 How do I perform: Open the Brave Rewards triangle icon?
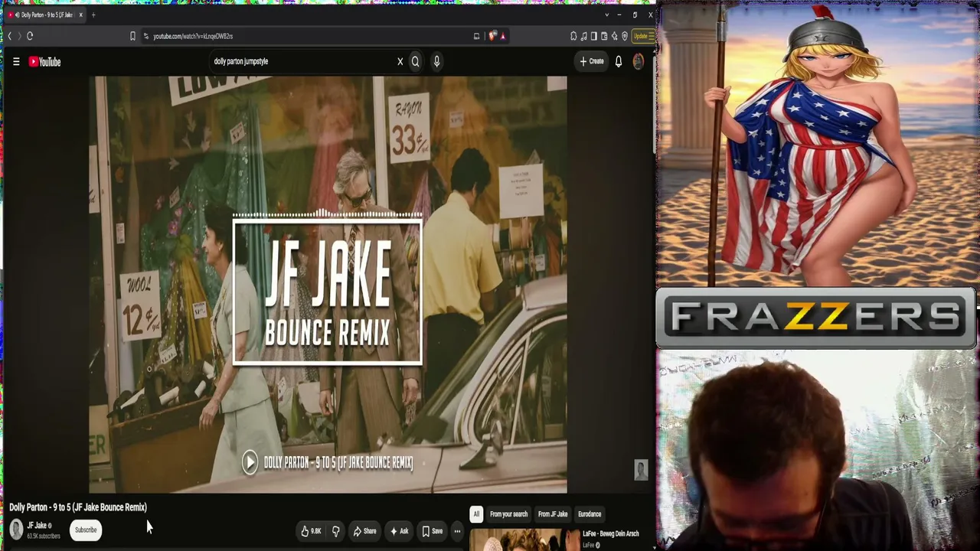pyautogui.click(x=503, y=36)
